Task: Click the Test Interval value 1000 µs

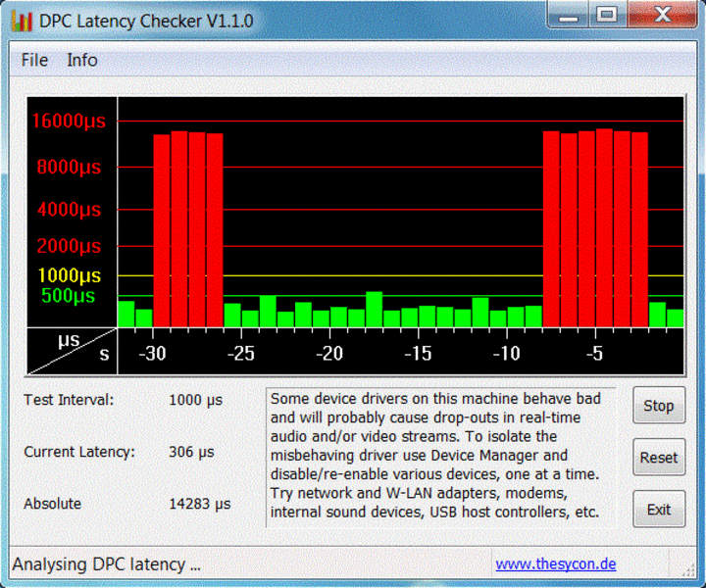Action: [195, 400]
